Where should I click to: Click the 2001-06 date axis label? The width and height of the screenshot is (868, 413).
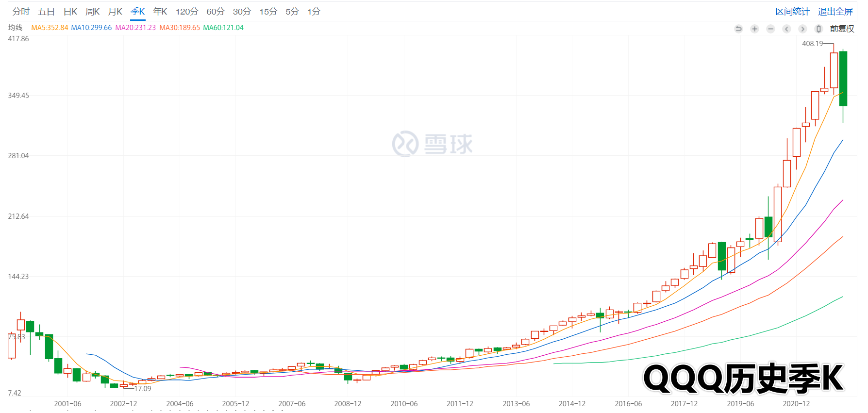click(67, 404)
